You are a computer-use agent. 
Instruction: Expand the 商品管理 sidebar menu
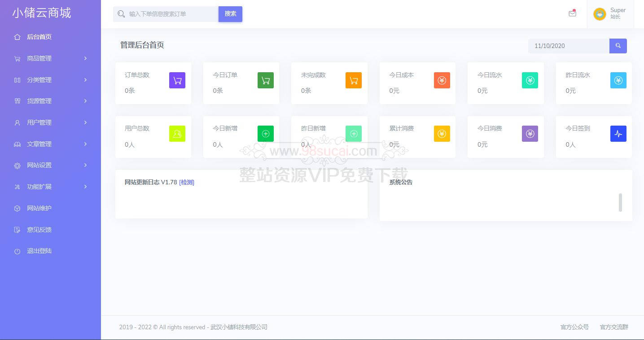pos(39,58)
